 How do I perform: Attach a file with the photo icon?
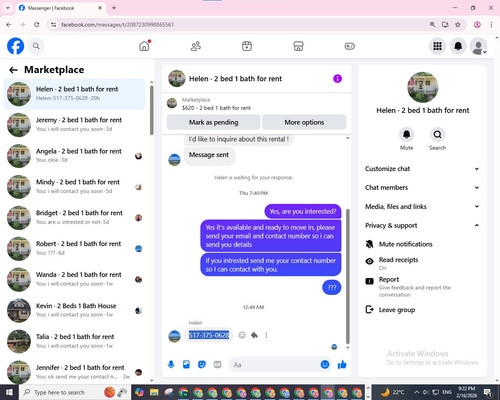tap(186, 364)
